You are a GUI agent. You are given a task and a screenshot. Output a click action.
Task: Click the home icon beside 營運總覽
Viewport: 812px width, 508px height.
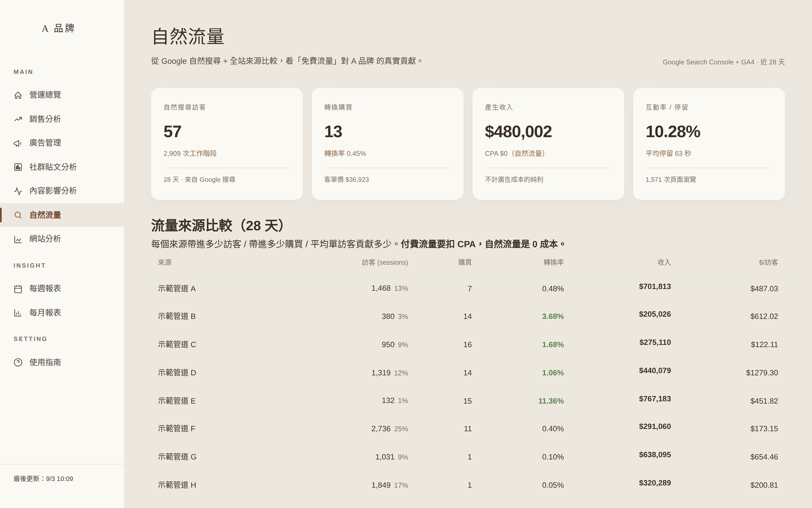point(18,95)
